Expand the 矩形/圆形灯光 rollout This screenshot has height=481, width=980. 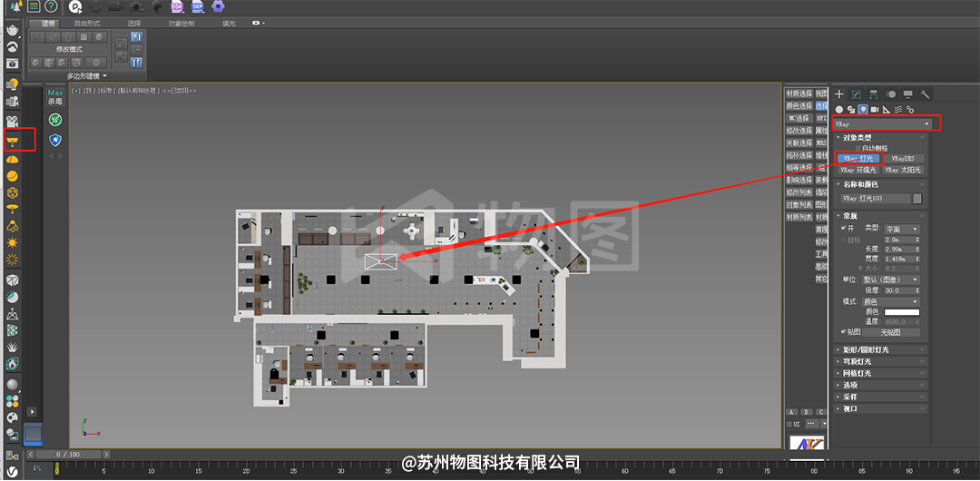click(867, 349)
